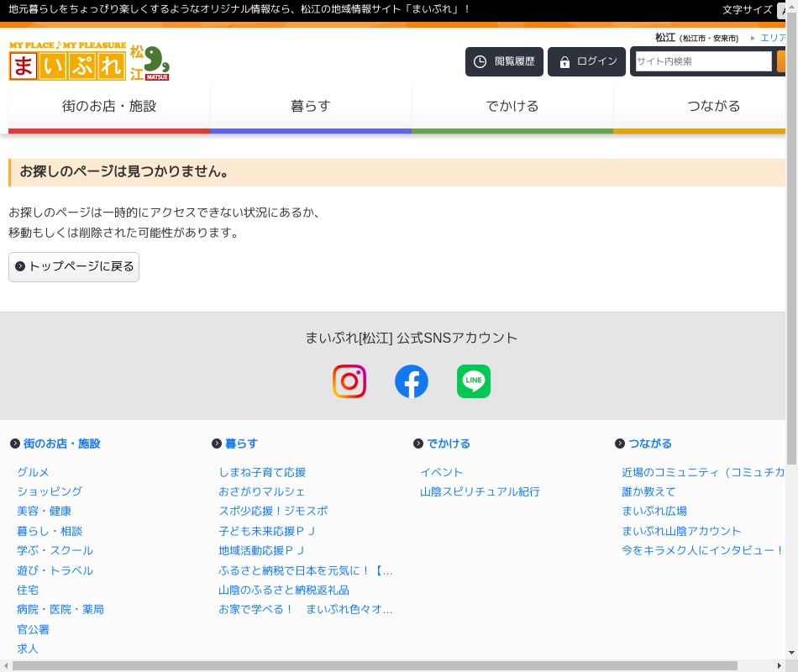798x672 pixels.
Task: Click the Maipure Matsue site logo
Action: 89,61
